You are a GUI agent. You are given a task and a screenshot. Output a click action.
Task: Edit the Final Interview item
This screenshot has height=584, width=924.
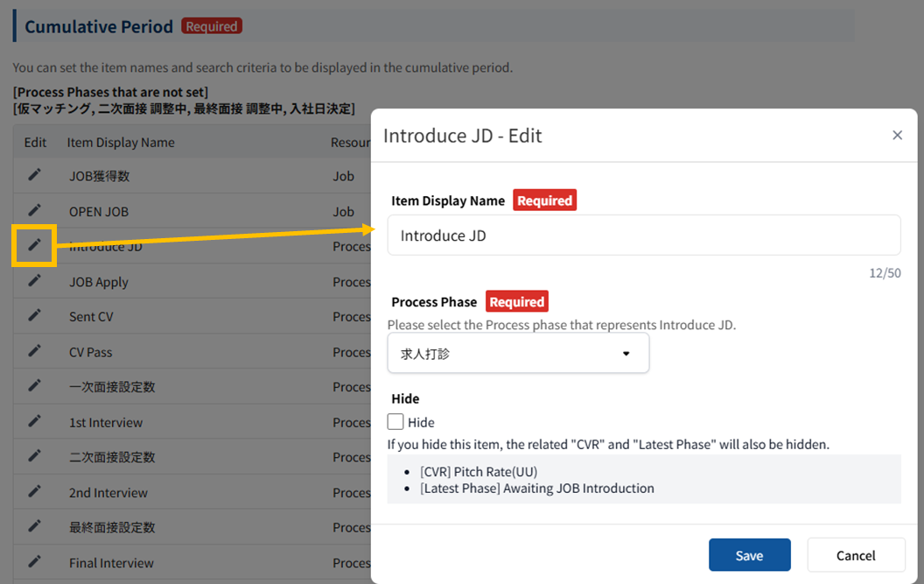click(x=34, y=561)
